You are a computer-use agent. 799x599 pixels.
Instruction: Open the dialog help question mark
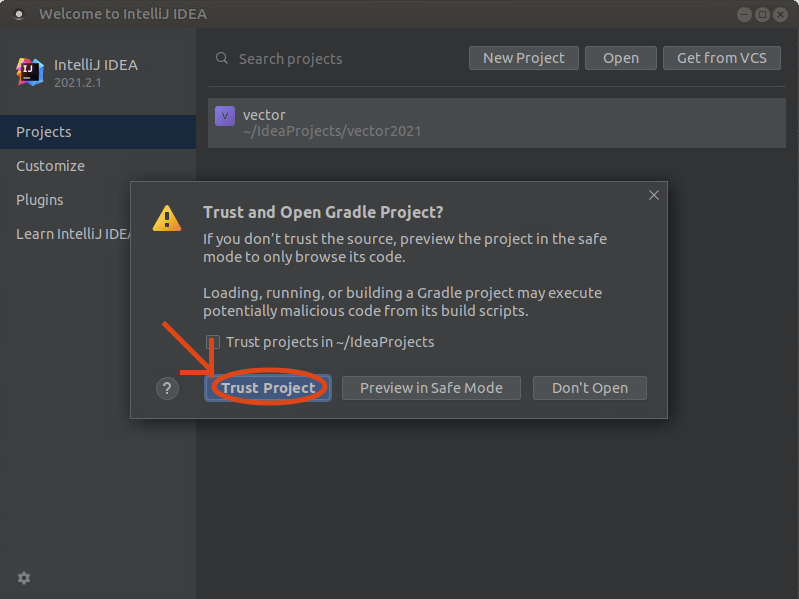click(167, 389)
